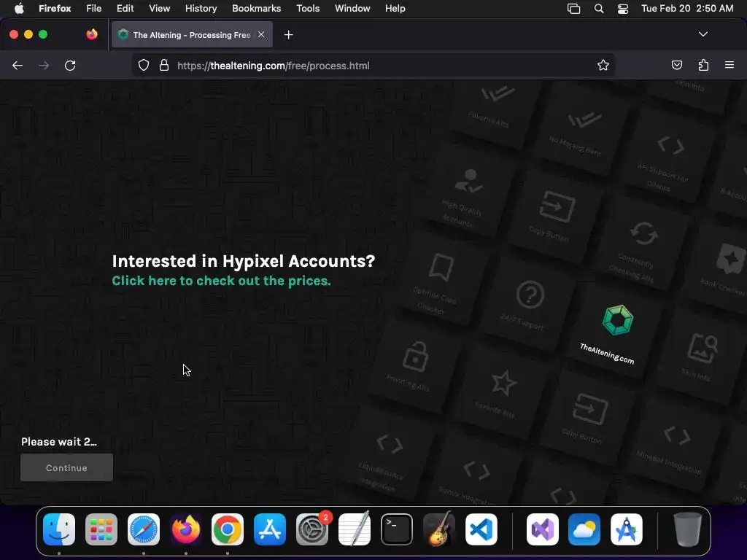The height and width of the screenshot is (560, 747).
Task: Click the Stage Manager menu bar icon
Action: [573, 9]
